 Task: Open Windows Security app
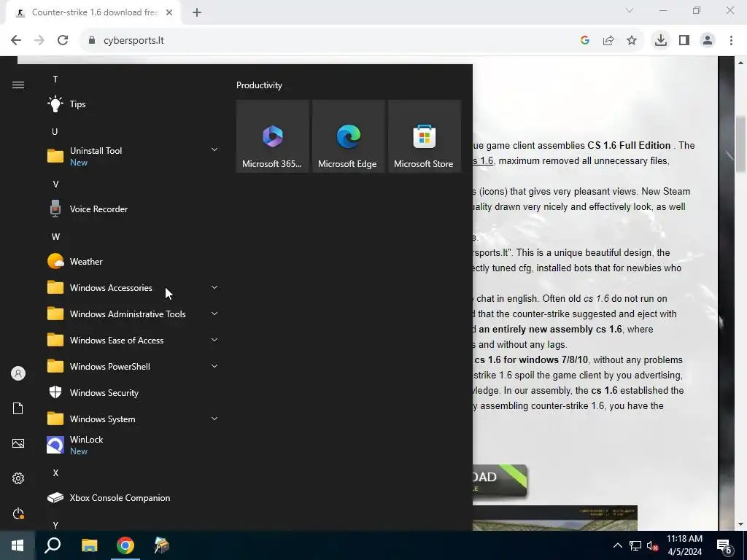133,393
